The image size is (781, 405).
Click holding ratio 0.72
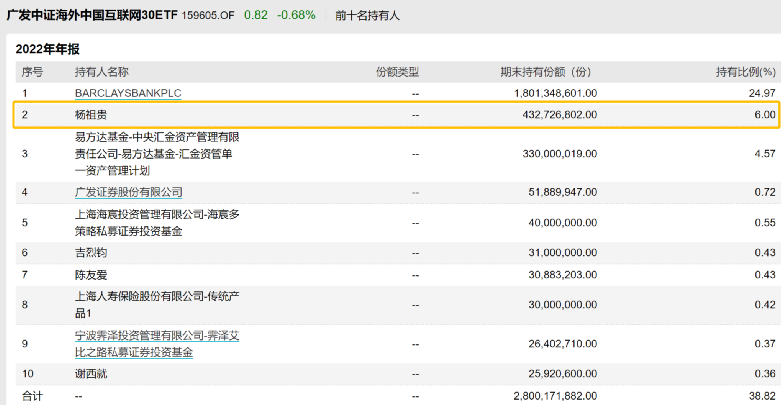click(765, 192)
